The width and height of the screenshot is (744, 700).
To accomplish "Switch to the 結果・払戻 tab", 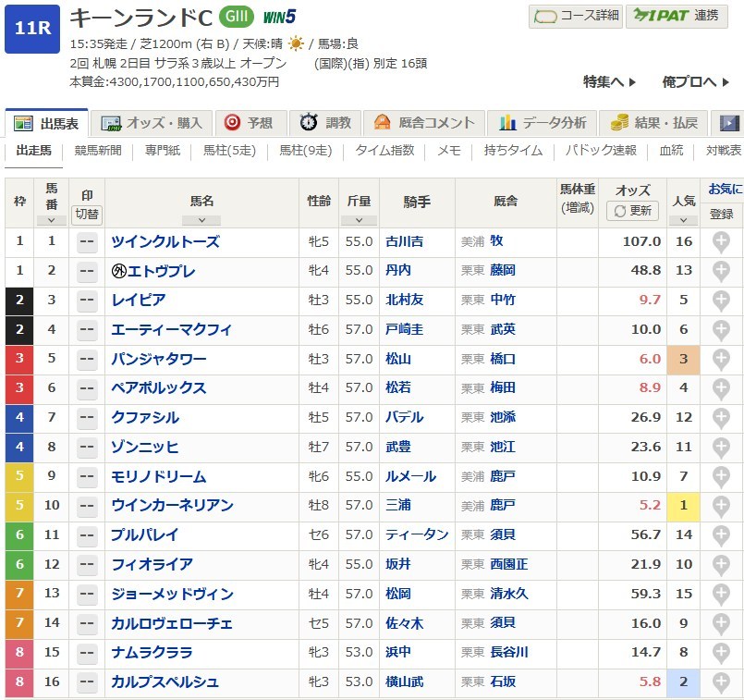I will (653, 123).
